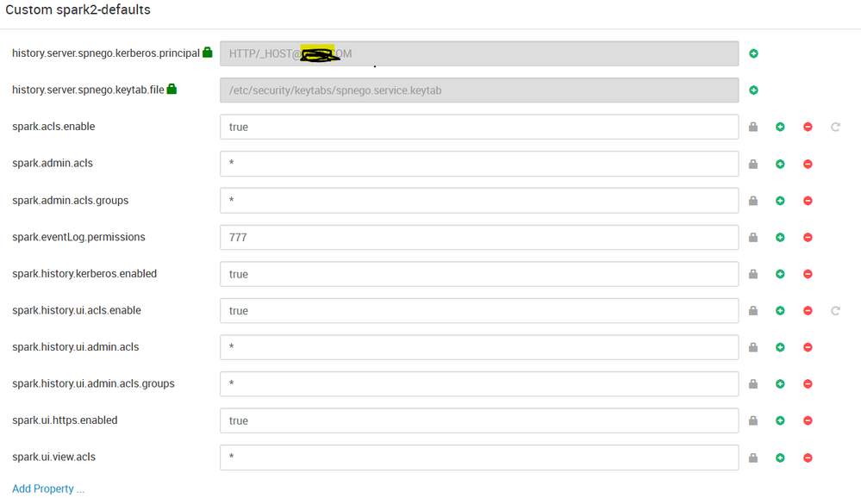Click the keytab file path field

[x=479, y=90]
